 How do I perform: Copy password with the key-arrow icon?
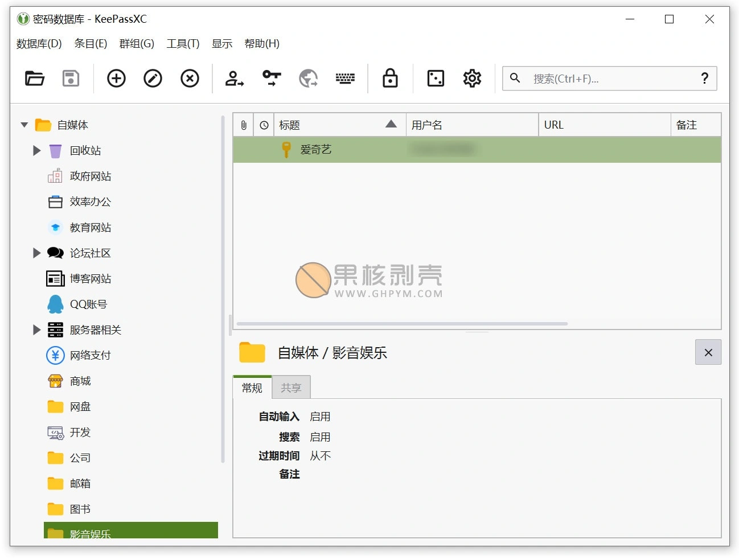[x=272, y=79]
